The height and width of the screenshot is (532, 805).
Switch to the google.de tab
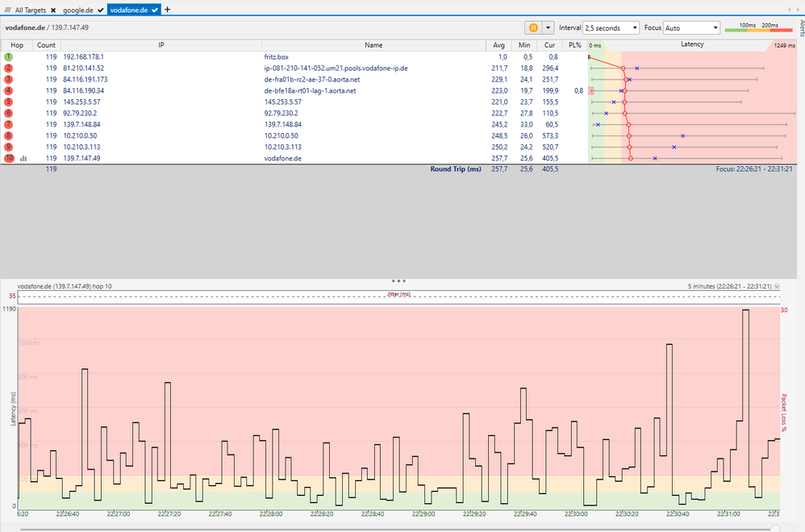coord(78,10)
